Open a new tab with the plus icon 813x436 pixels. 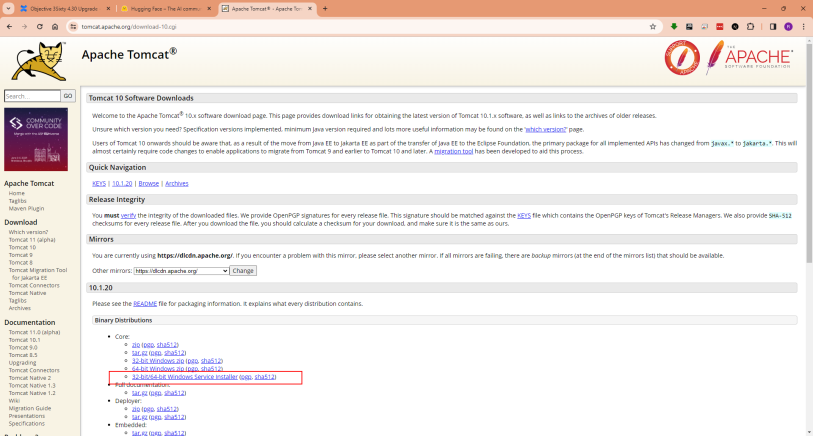click(324, 8)
